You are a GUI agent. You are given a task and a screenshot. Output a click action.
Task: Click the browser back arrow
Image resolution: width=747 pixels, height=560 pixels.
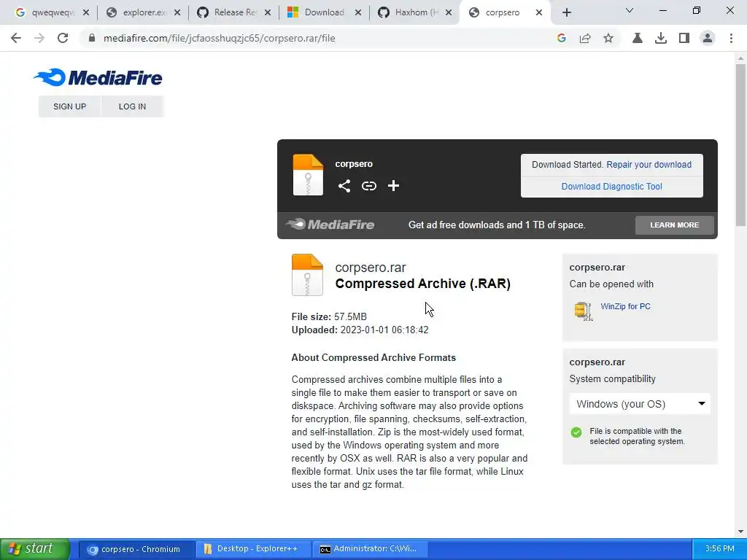click(x=16, y=38)
